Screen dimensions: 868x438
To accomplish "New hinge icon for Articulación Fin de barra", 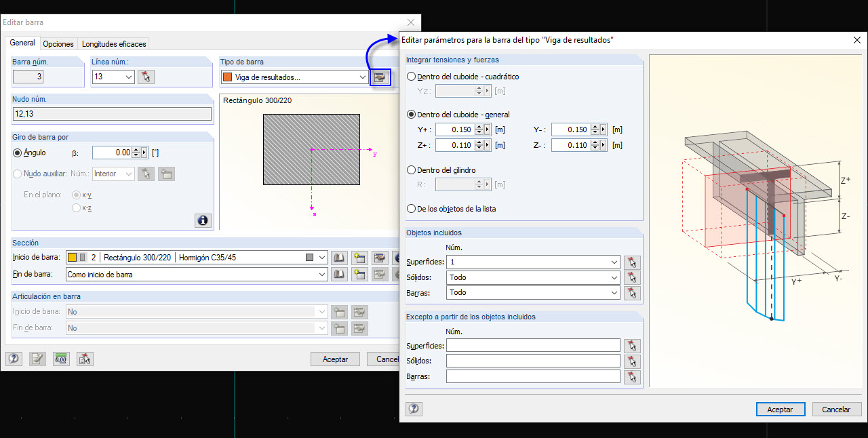I will (x=340, y=328).
